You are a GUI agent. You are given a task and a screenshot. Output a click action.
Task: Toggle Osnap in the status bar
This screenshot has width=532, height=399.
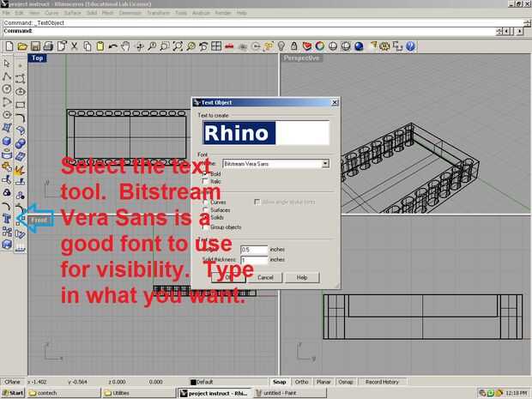[346, 382]
